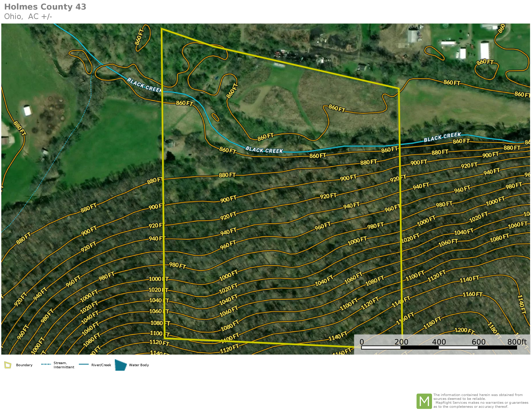The height and width of the screenshot is (411, 532).
Task: Click the yellow Boundary legend icon
Action: (x=8, y=365)
